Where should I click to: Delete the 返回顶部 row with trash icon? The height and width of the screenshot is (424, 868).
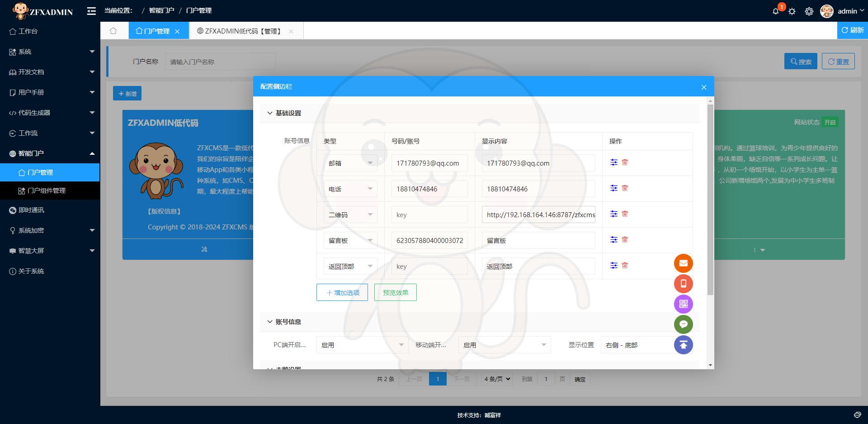(x=625, y=266)
